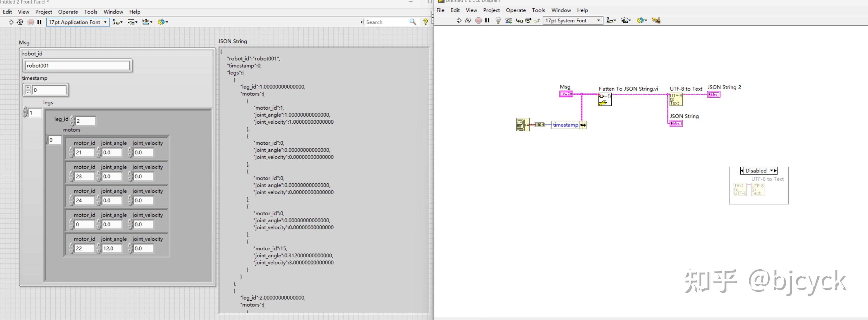Viewport: 868px width, 320px height.
Task: Open Align Objects button on Front Panel
Action: [x=117, y=22]
